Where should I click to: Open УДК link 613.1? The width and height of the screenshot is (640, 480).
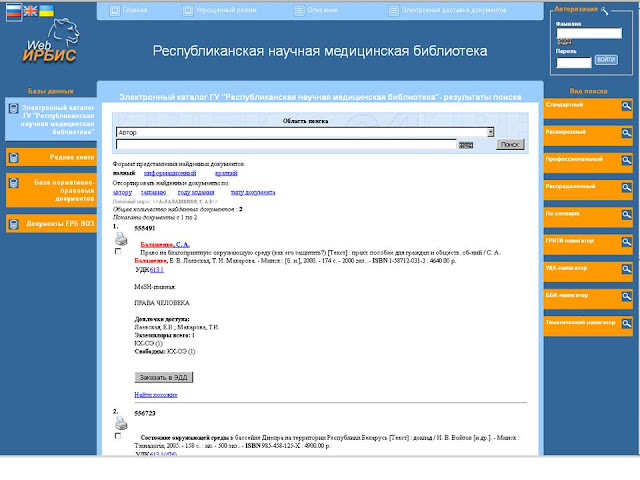point(157,270)
